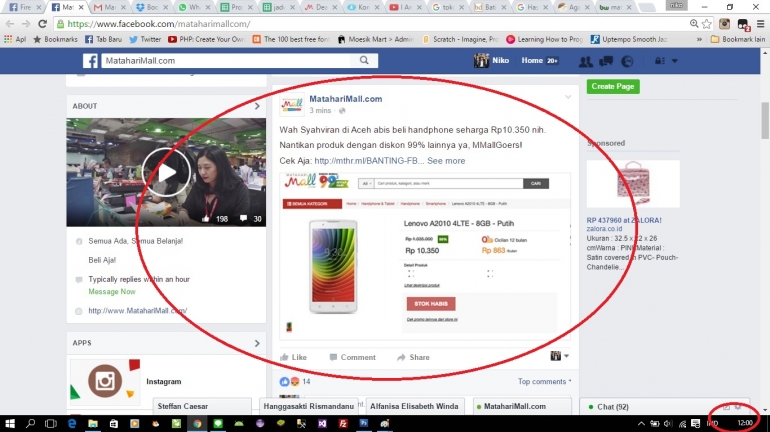770x432 pixels.
Task: Go to Niko profile link
Action: tap(492, 60)
